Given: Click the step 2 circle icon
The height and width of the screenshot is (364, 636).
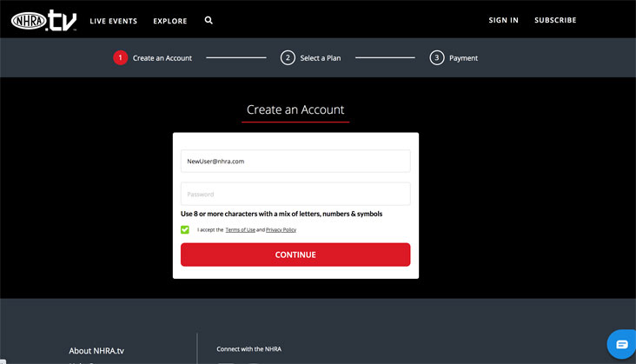Looking at the screenshot, I should click(x=288, y=58).
